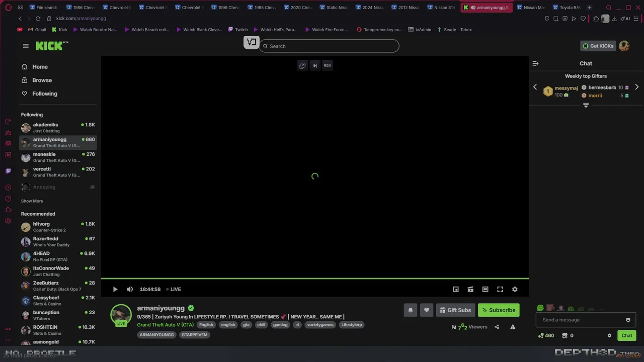Open browser extensions puzzle icon

596,19
